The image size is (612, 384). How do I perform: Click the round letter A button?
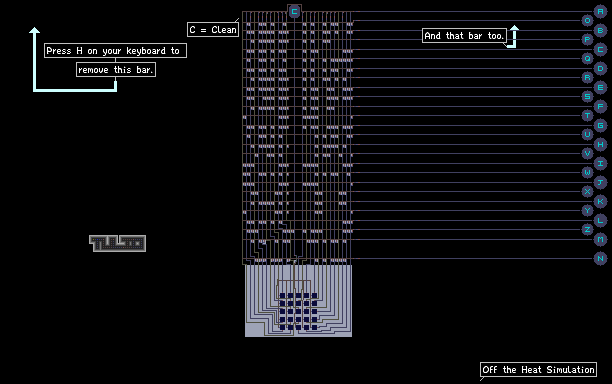(x=600, y=11)
